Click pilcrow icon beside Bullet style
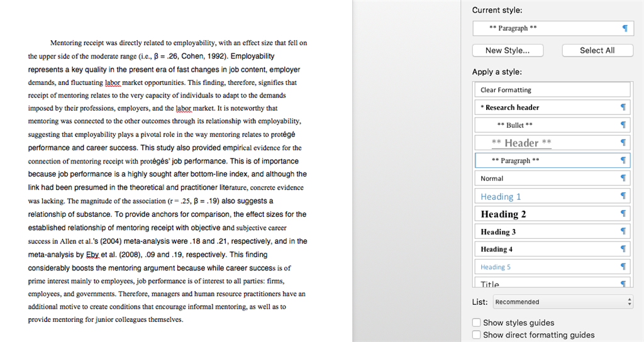 623,125
